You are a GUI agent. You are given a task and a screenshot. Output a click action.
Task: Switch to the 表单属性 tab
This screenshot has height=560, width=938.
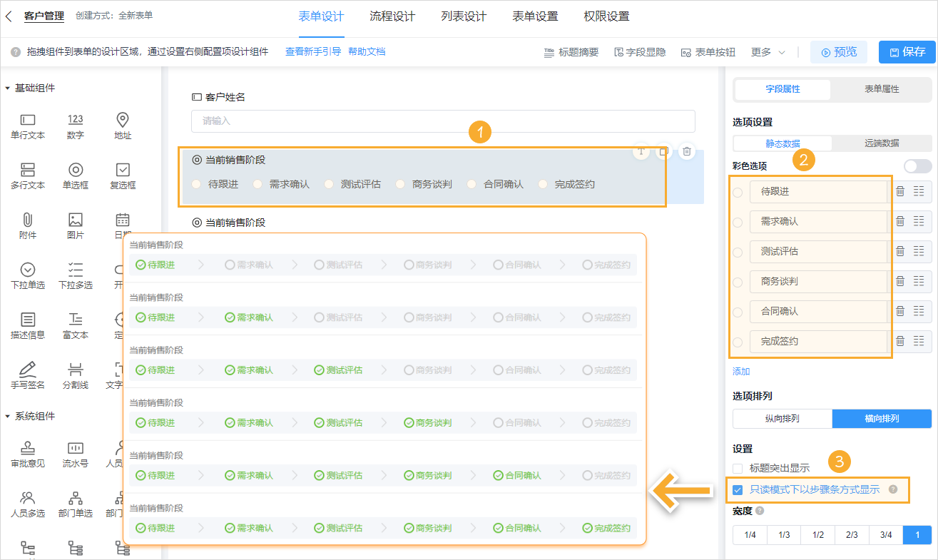(882, 89)
